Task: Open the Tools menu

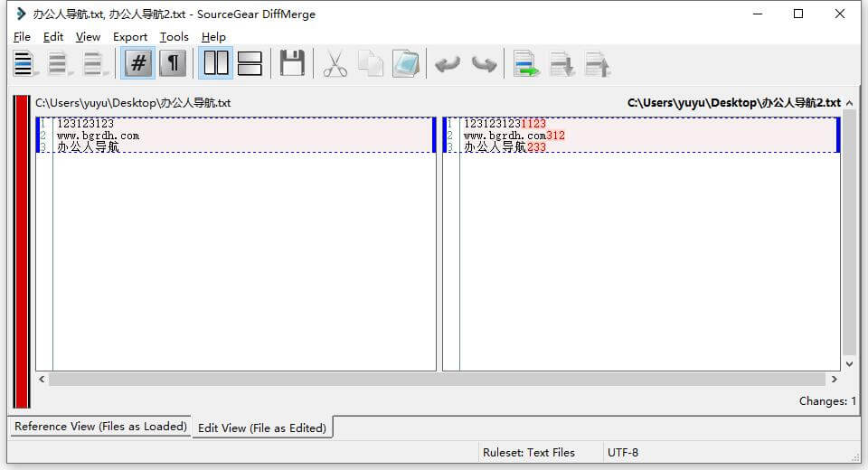Action: [x=175, y=37]
